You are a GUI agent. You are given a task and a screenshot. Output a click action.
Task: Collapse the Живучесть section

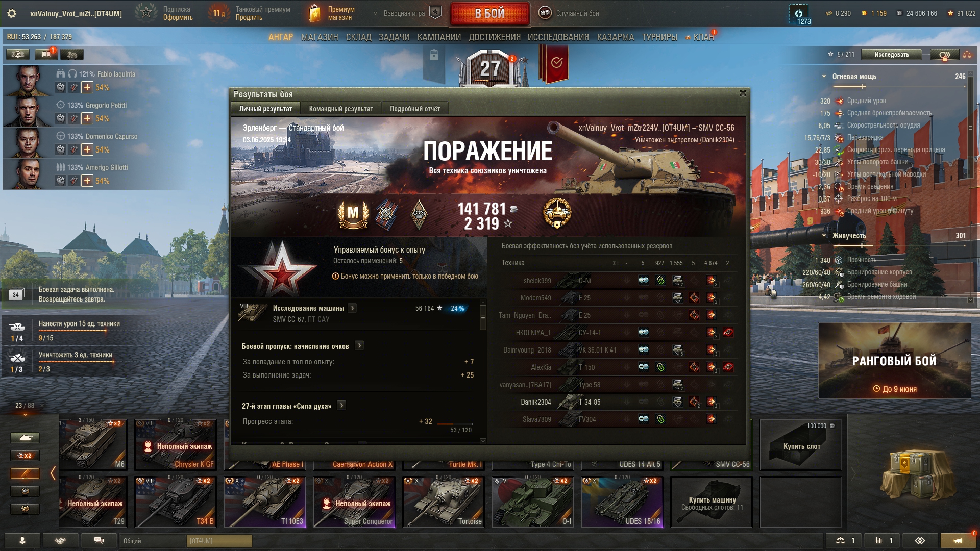pyautogui.click(x=824, y=236)
